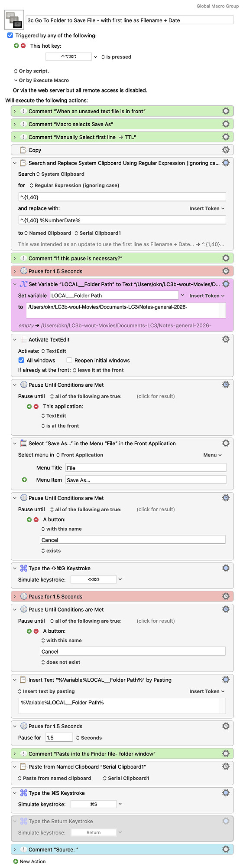243x868 pixels.
Task: Click the Global Macro Group label
Action: pyautogui.click(x=217, y=6)
